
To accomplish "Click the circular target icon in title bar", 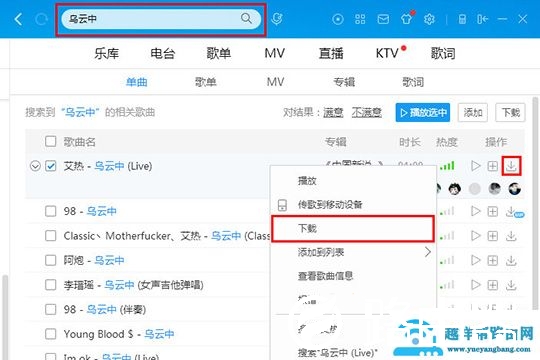I will click(338, 19).
